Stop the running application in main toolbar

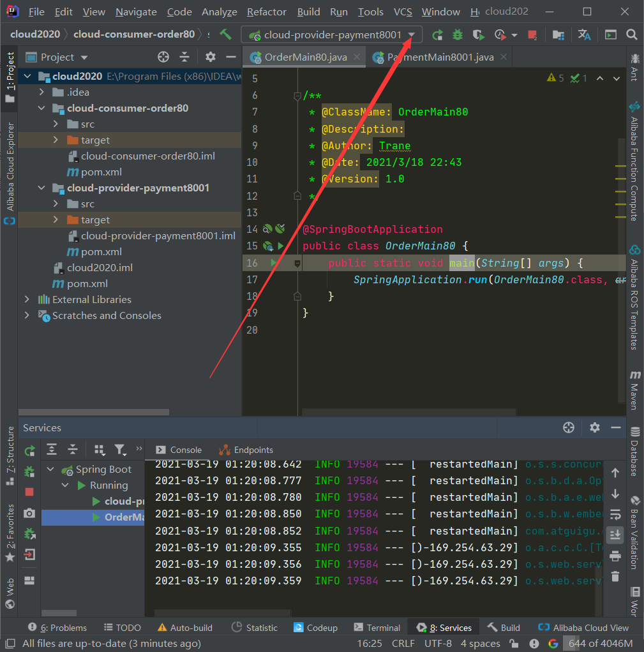tap(532, 35)
